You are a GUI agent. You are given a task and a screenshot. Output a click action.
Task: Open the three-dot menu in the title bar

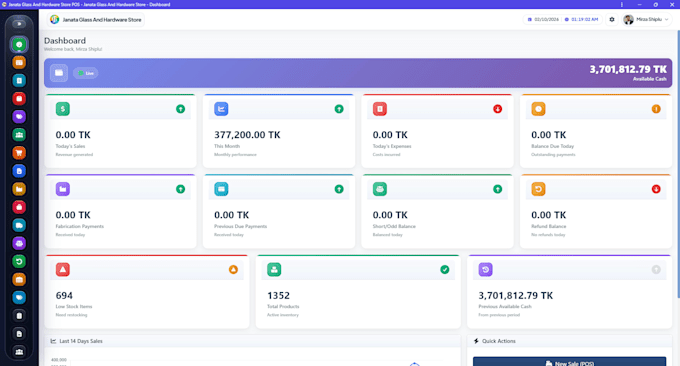tap(621, 4)
